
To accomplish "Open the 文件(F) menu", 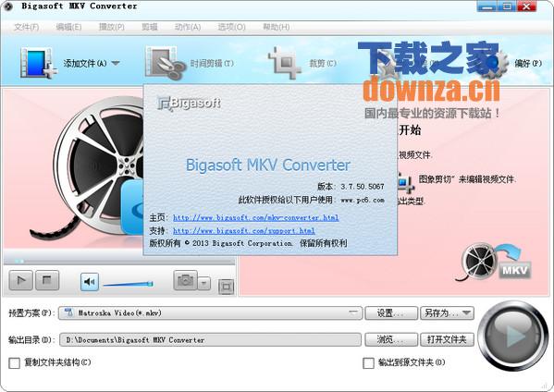I will coord(27,27).
